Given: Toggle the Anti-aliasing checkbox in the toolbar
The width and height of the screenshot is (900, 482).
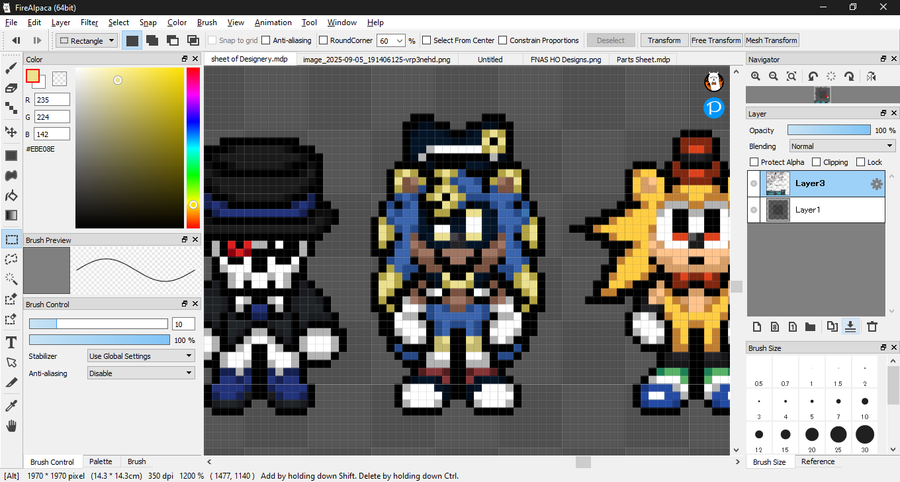Looking at the screenshot, I should coord(266,40).
